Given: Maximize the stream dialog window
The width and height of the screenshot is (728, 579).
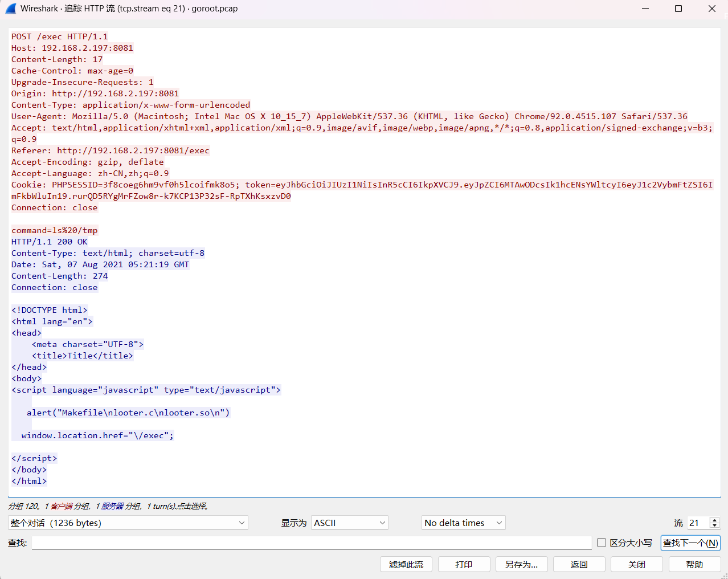Looking at the screenshot, I should tap(678, 9).
